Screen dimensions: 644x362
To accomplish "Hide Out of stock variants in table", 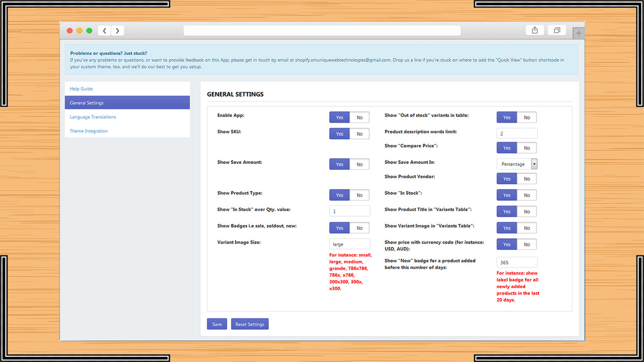I will pos(527,117).
